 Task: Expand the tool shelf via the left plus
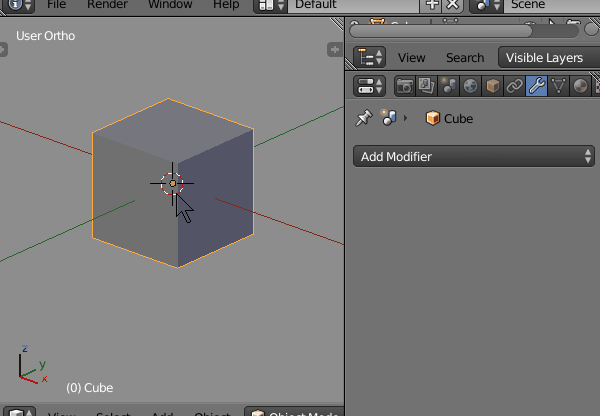tap(3, 49)
